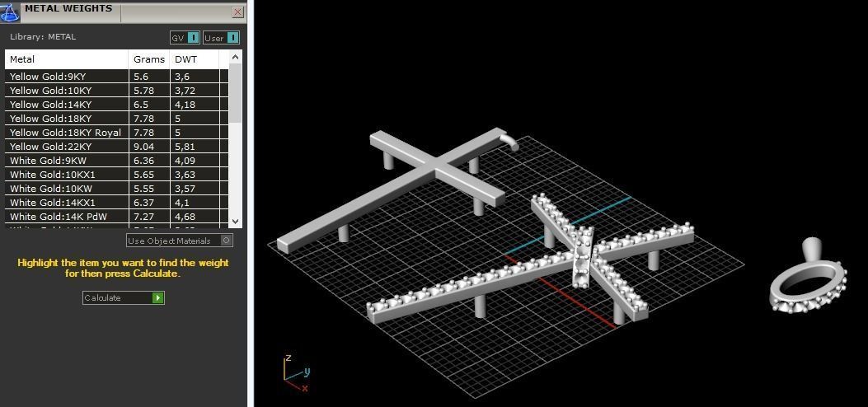868x407 pixels.
Task: Select the Yellow Gold:18KY Royal row
Action: (116, 132)
